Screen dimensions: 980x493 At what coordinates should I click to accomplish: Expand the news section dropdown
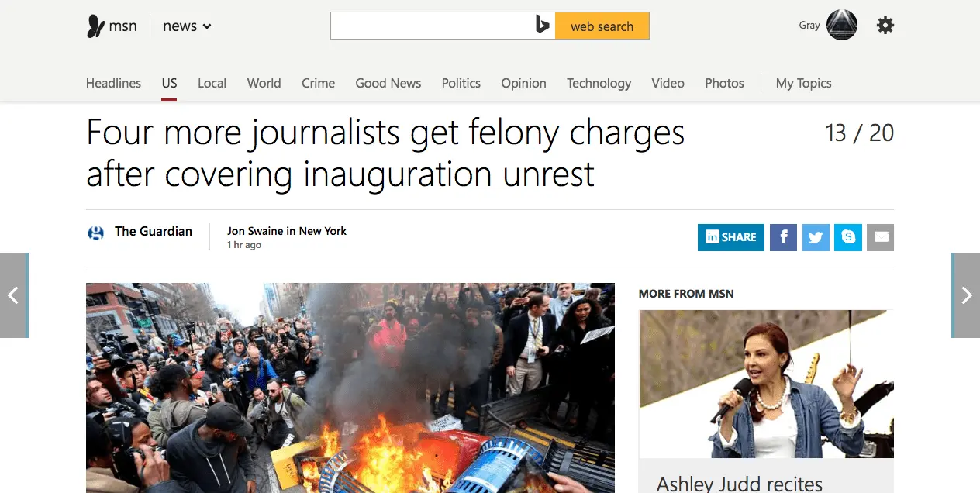pos(187,26)
